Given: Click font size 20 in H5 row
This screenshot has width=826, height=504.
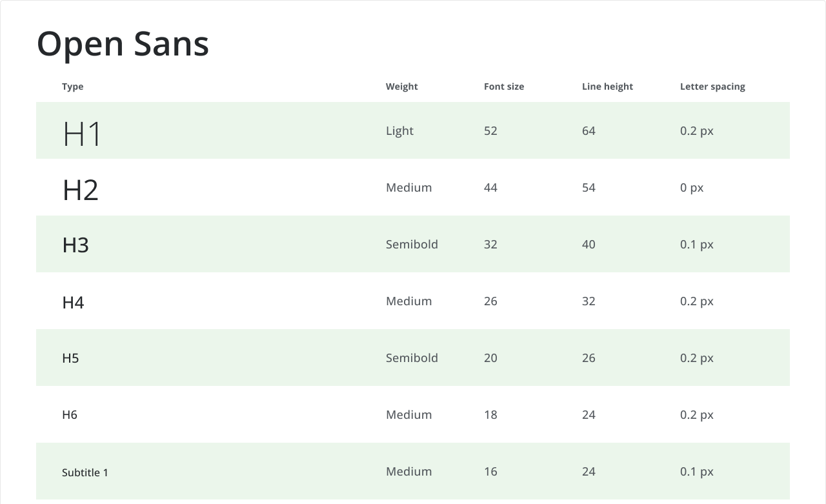Looking at the screenshot, I should pyautogui.click(x=490, y=358).
